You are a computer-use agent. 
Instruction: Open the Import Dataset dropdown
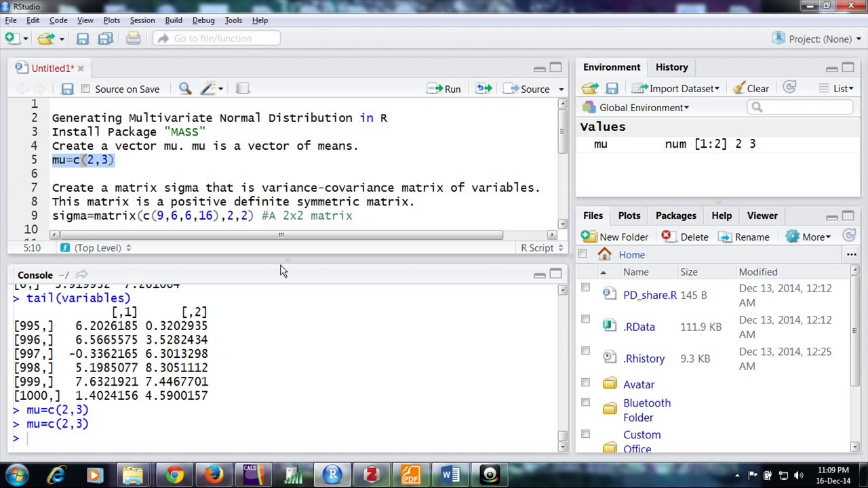click(x=675, y=88)
